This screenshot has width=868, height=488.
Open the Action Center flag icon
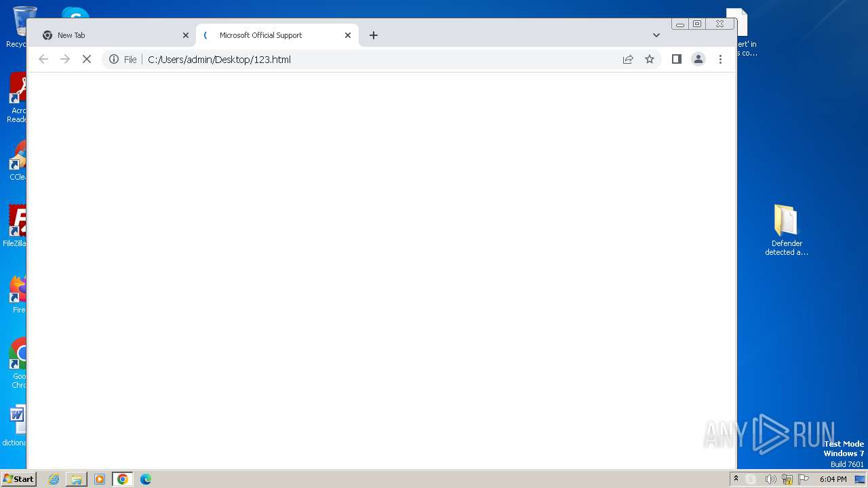coord(804,479)
